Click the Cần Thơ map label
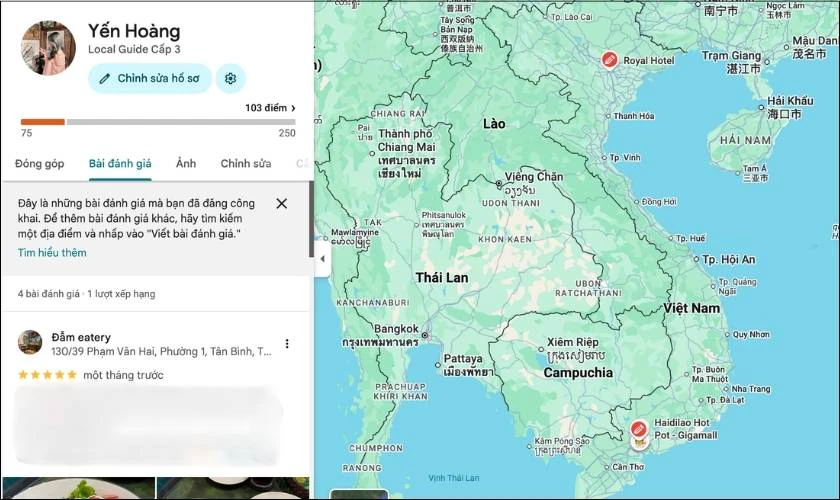 (x=628, y=467)
